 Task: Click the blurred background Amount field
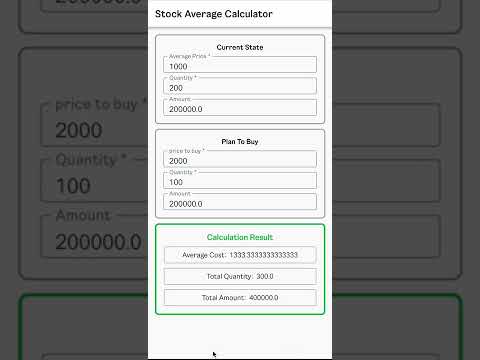95,236
